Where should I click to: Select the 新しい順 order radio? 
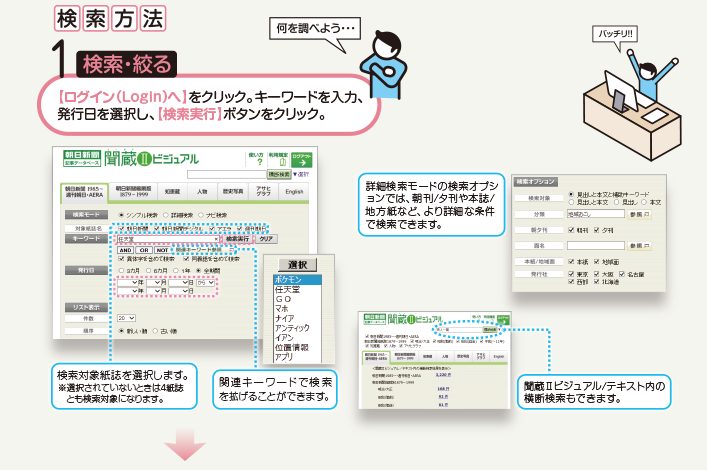coord(121,331)
